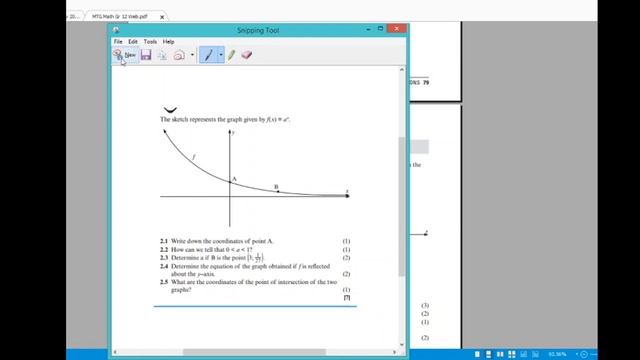Select facing pages view in PDF status bar
Viewport: 640px width, 360px height.
tap(500, 354)
